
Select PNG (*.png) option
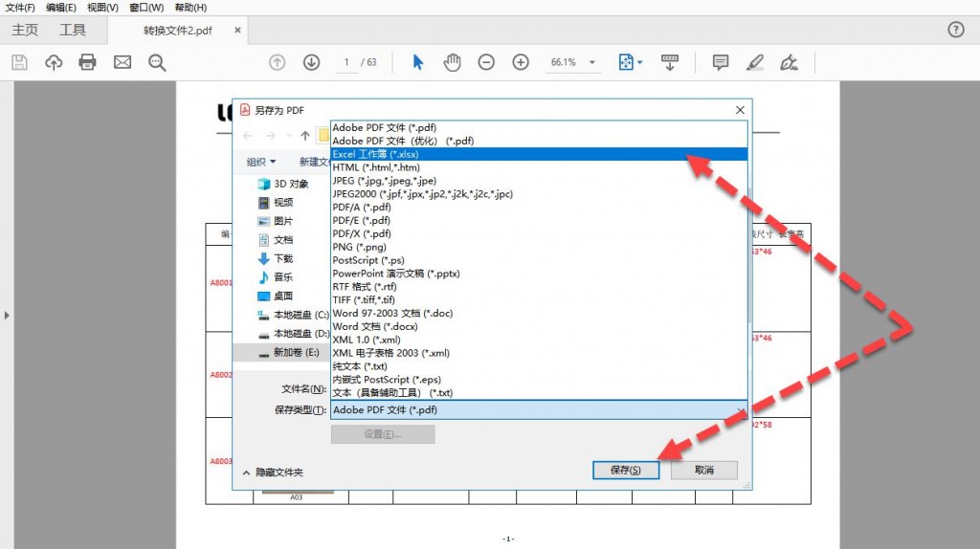coord(539,247)
